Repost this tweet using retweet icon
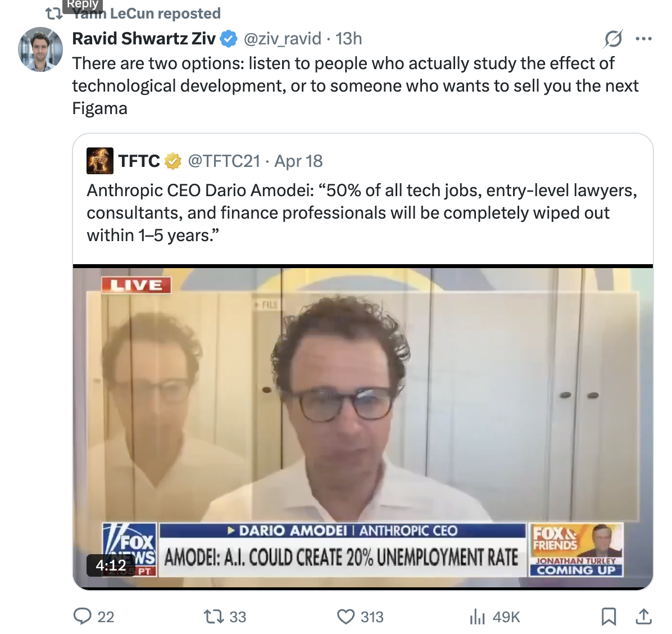Viewport: 672px width, 634px height. pyautogui.click(x=213, y=617)
